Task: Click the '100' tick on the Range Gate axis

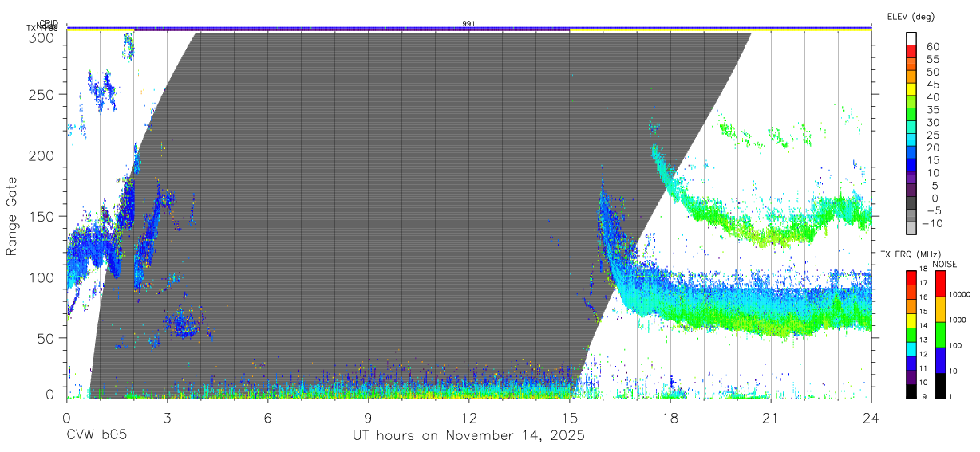Action: (x=42, y=277)
